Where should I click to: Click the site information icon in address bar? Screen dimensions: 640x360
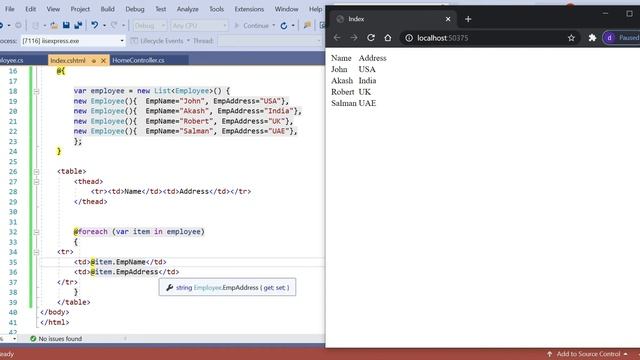click(409, 38)
